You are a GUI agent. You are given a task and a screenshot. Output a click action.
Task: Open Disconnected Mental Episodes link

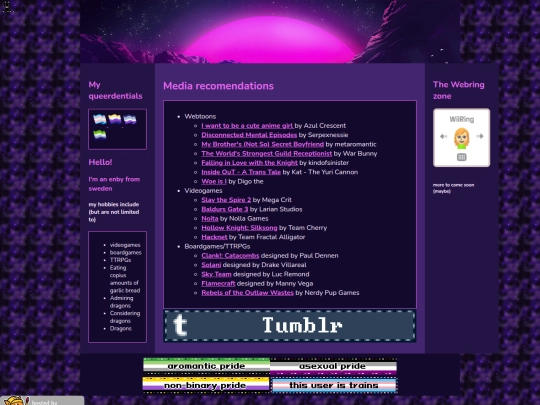click(x=249, y=135)
